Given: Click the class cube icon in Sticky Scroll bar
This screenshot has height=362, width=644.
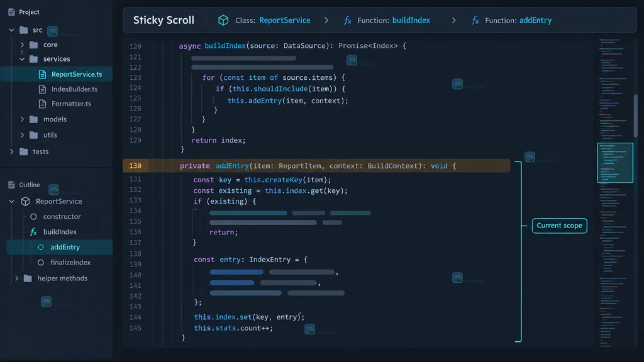Looking at the screenshot, I should click(223, 20).
